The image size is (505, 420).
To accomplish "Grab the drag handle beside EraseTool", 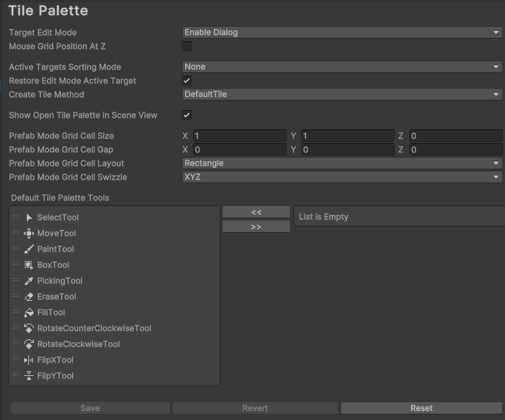I will (16, 296).
